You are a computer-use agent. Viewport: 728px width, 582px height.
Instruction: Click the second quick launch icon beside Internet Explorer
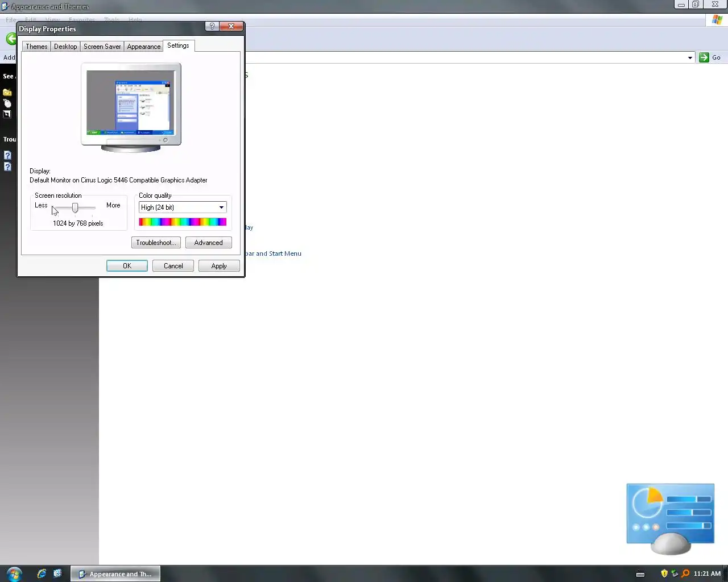click(57, 573)
